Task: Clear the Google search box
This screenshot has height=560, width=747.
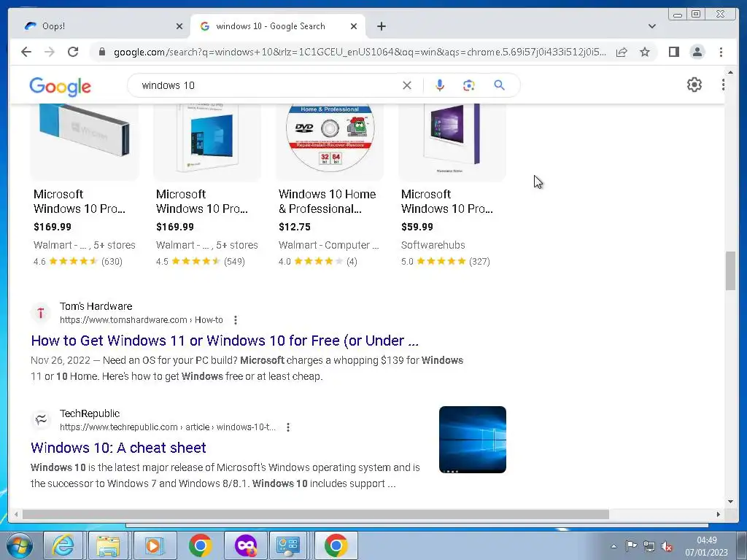Action: [x=407, y=85]
